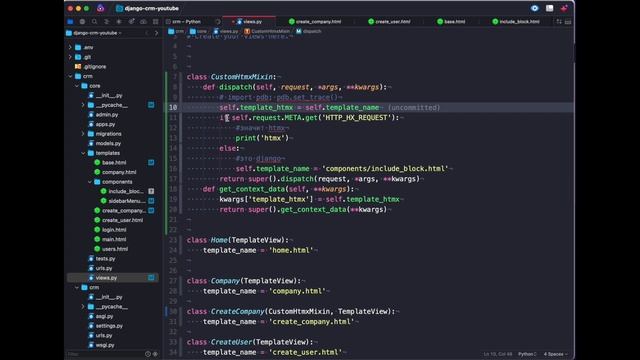Switch to base.html tab
The height and width of the screenshot is (360, 640).
pyautogui.click(x=451, y=22)
